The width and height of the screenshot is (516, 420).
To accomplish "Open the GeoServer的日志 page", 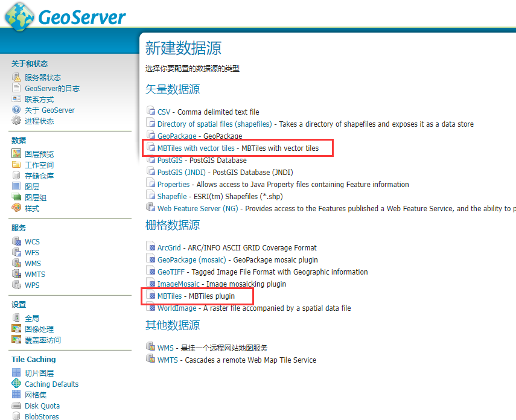I will 52,88.
